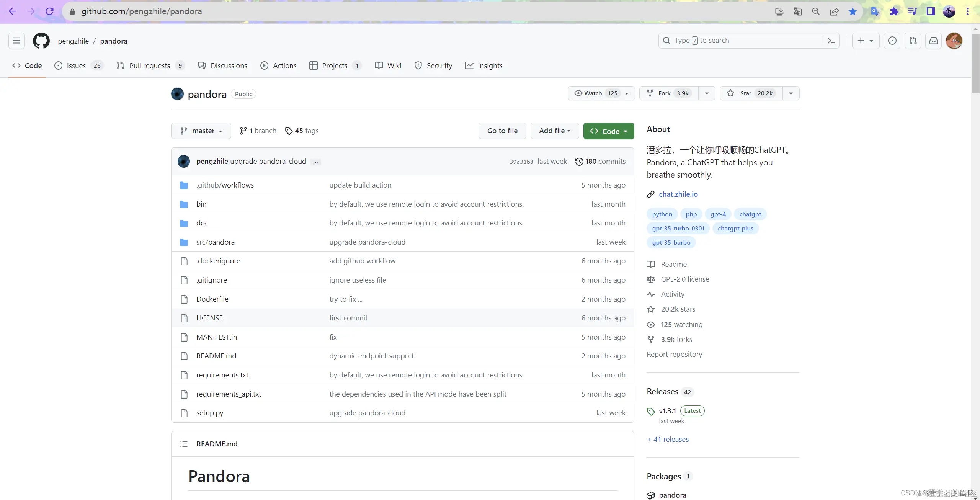Open the command palette icon
Viewport: 980px width, 500px height.
point(831,41)
